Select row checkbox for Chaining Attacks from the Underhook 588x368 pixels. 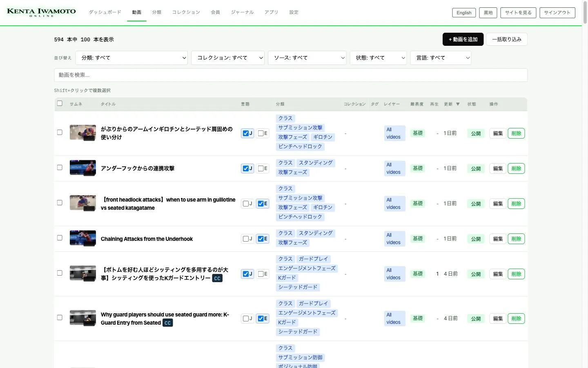pyautogui.click(x=60, y=238)
